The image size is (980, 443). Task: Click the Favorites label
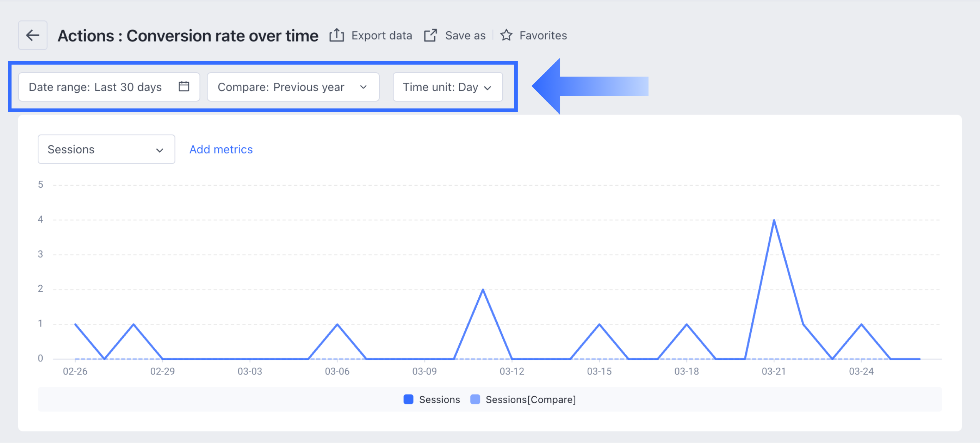[543, 35]
